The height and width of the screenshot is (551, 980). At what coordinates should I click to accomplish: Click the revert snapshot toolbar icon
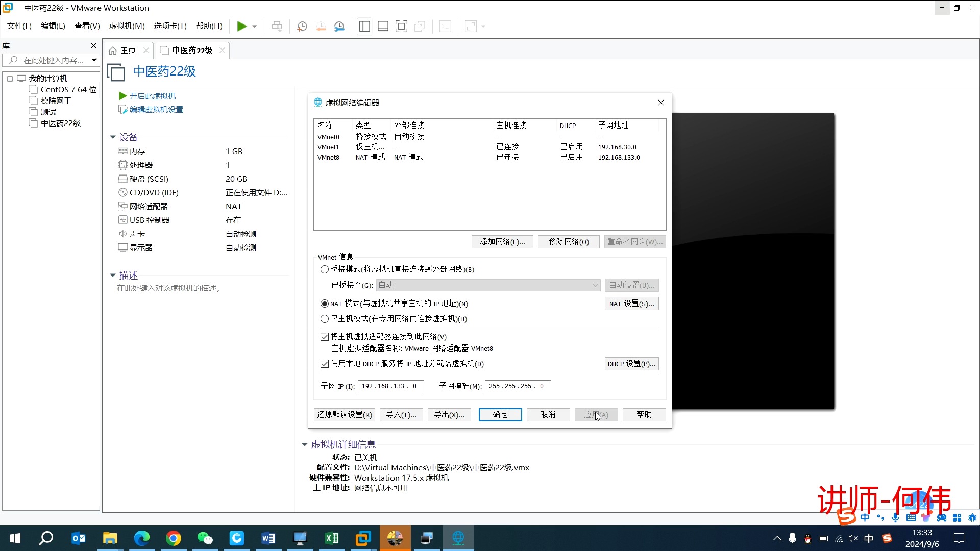pos(321,26)
